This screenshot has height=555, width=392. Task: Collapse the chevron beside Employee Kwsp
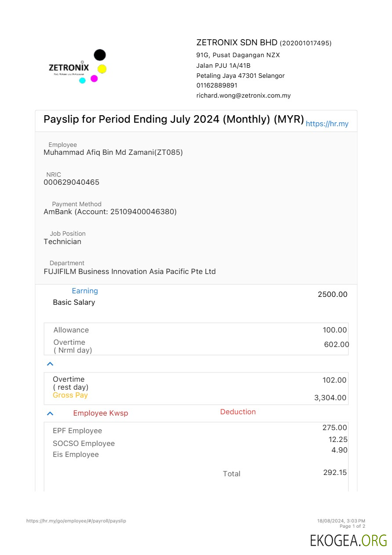(50, 413)
